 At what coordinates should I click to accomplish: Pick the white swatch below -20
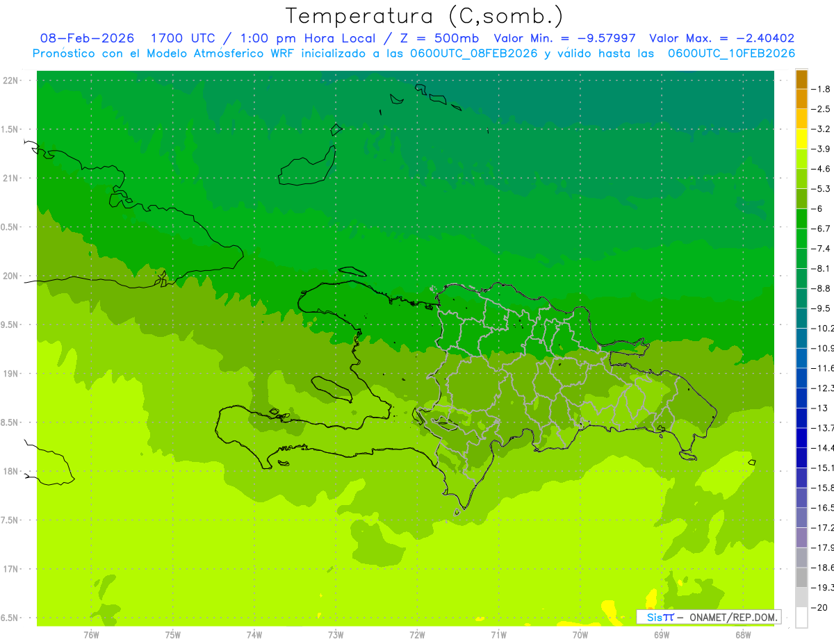[x=801, y=617]
